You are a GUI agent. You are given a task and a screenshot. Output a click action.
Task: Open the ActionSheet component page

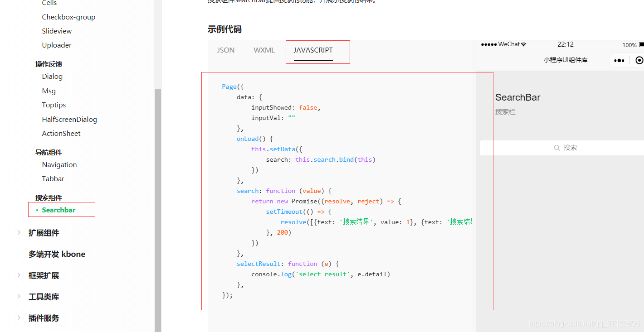tap(61, 134)
